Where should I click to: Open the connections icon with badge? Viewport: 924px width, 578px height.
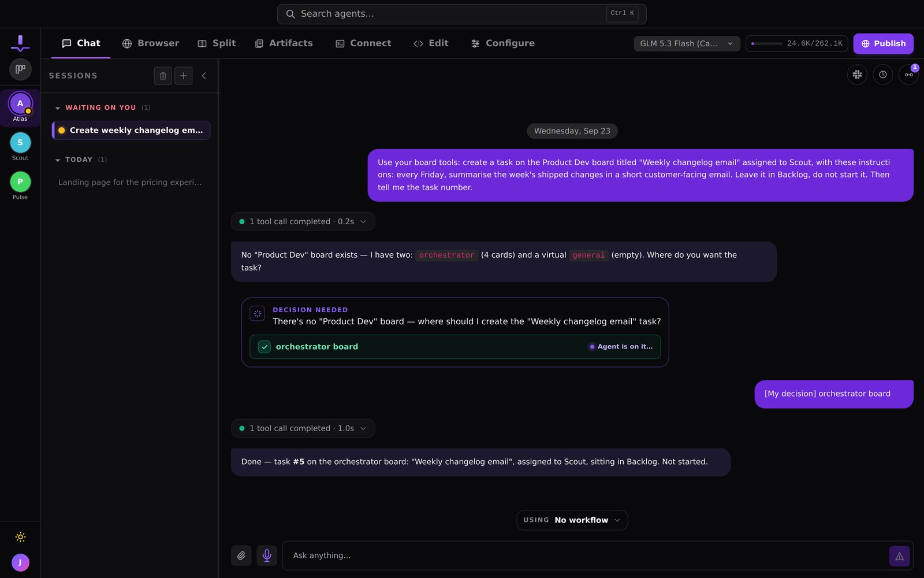[908, 75]
